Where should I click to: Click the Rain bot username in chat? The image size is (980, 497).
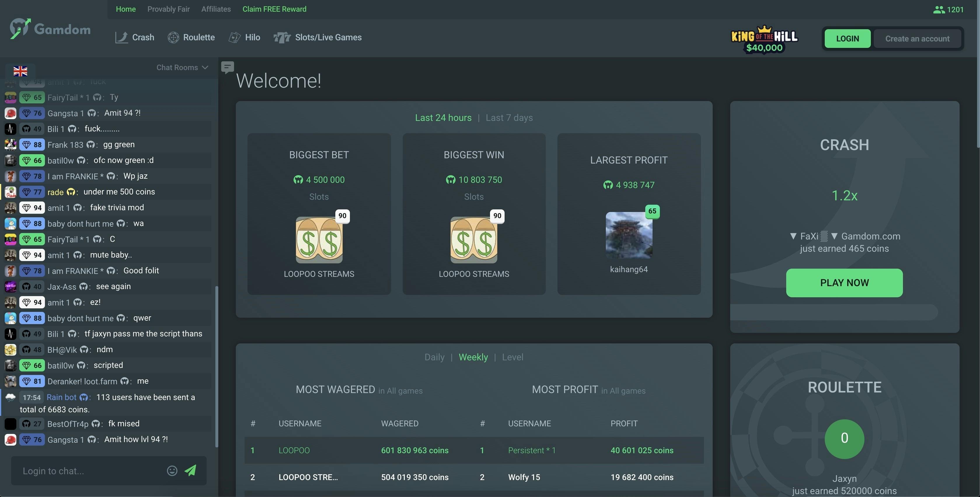tap(62, 397)
